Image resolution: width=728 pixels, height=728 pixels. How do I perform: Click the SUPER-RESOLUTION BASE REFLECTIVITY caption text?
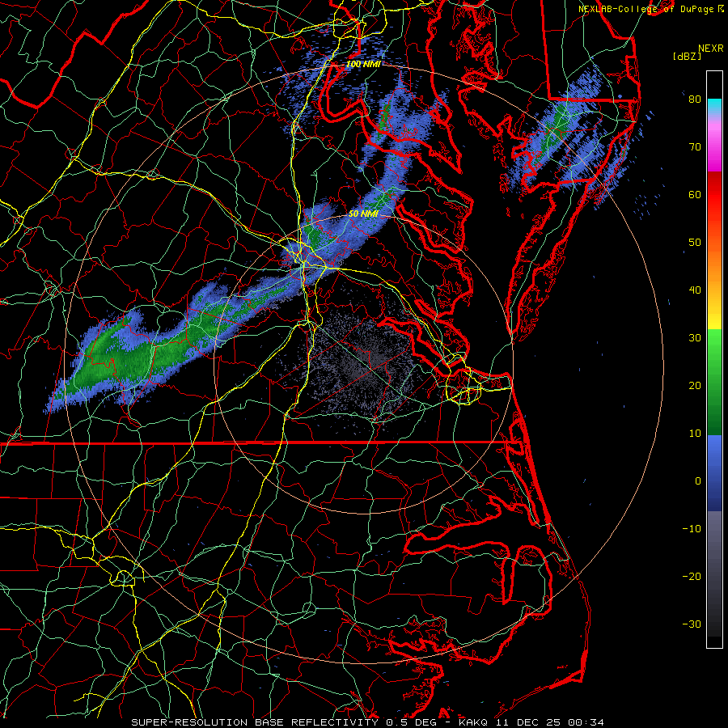pos(255,722)
